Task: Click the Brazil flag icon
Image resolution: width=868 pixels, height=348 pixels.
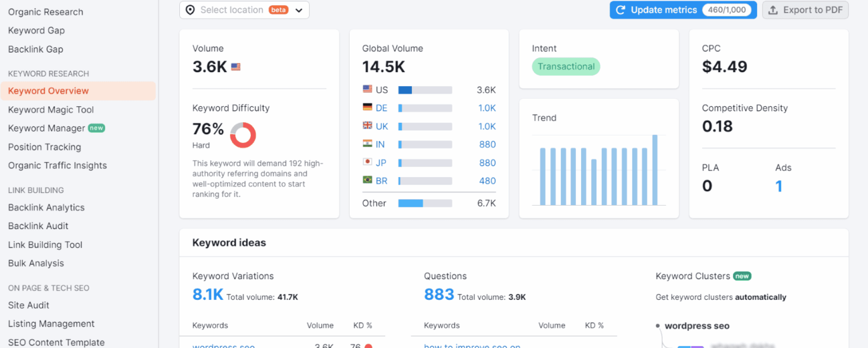Action: point(367,180)
